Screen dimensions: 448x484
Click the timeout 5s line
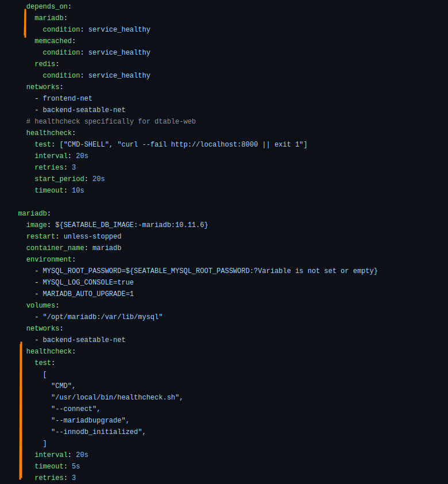(x=57, y=466)
